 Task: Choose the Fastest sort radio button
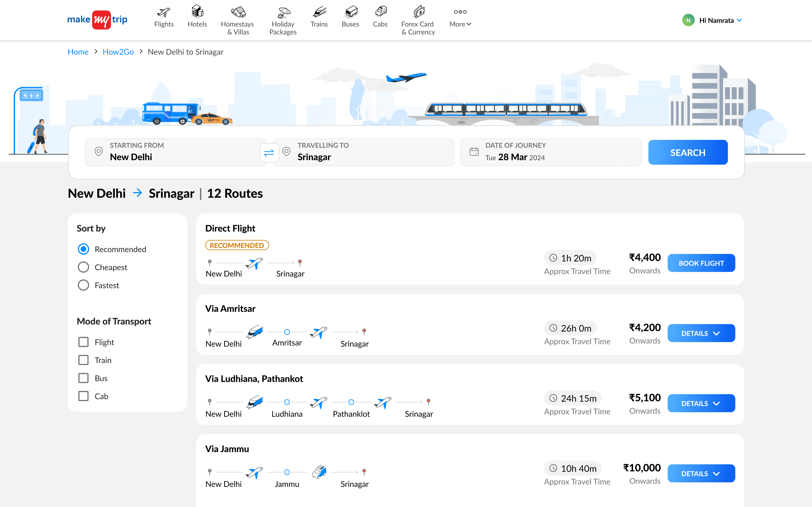[83, 285]
